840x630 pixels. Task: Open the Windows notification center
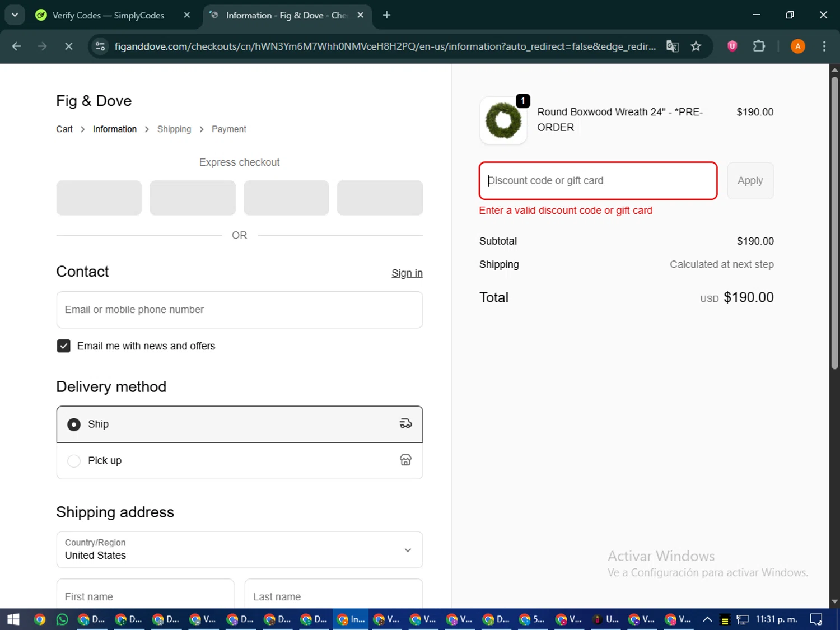click(816, 619)
